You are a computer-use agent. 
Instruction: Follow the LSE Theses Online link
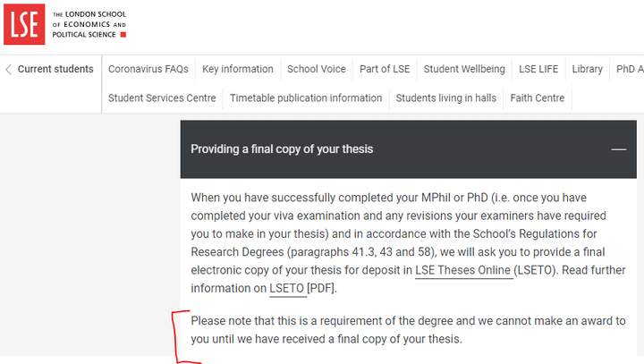463,270
